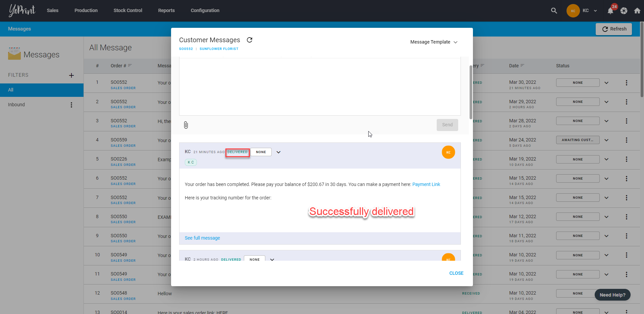Add a new filter with plus icon
Viewport: 644px width, 314px height.
pyautogui.click(x=71, y=75)
